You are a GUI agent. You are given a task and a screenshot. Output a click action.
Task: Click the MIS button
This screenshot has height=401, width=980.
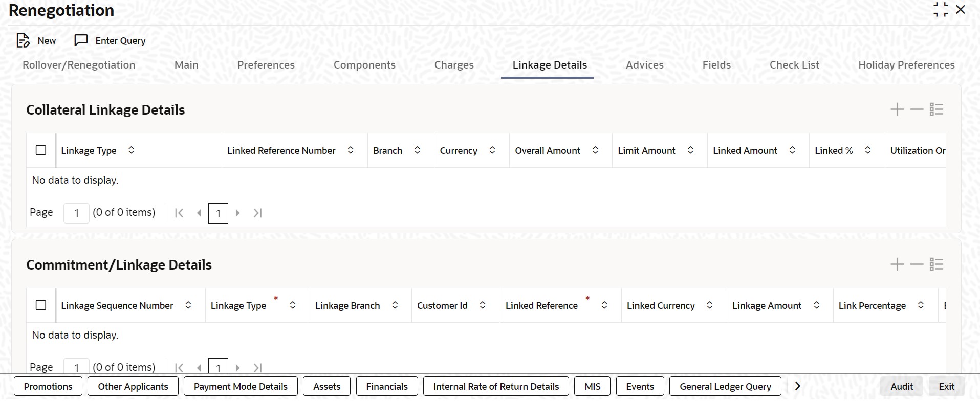tap(593, 386)
